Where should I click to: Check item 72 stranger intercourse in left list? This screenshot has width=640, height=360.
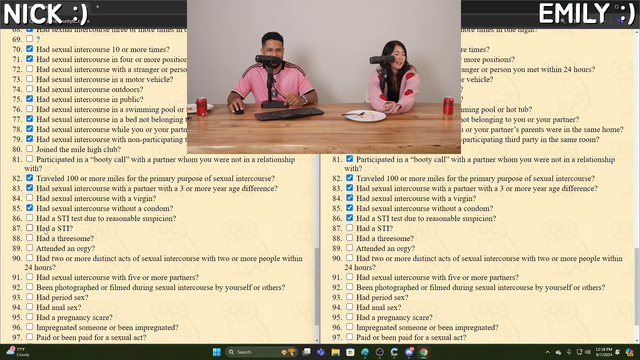[x=29, y=69]
